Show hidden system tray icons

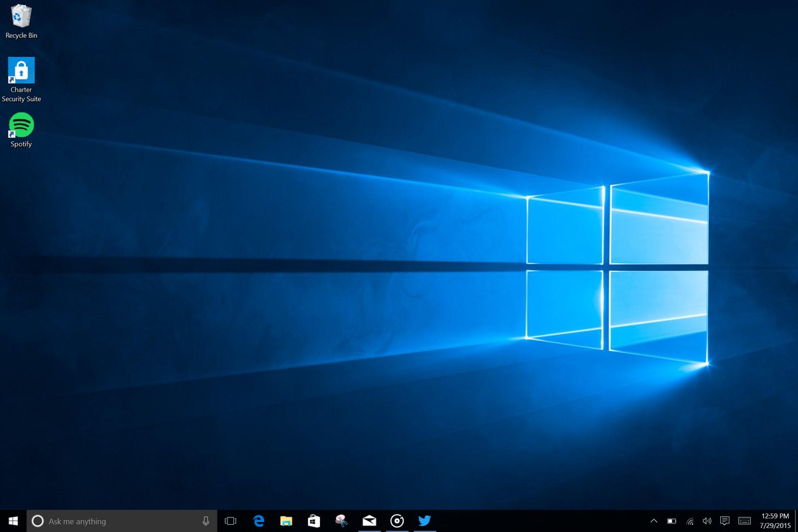tap(654, 521)
